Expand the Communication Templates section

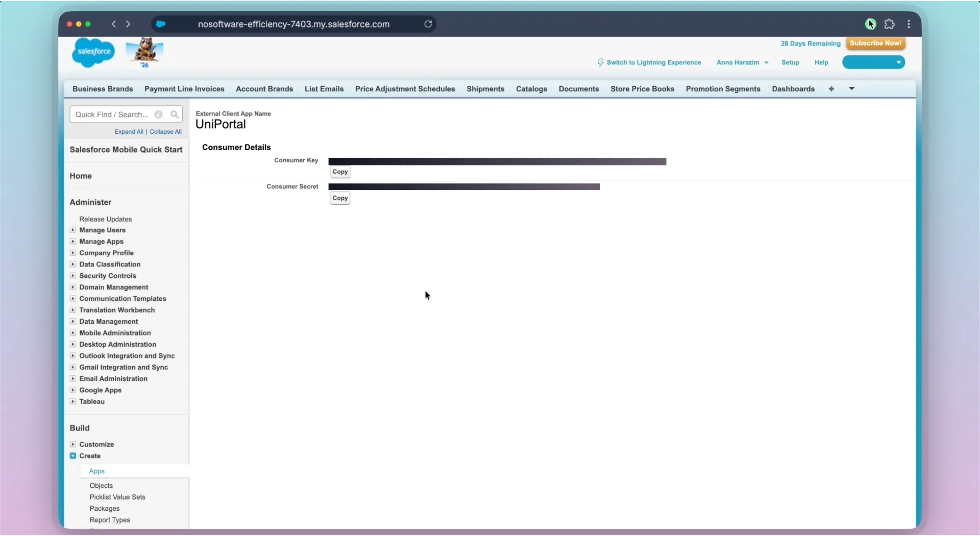[73, 298]
